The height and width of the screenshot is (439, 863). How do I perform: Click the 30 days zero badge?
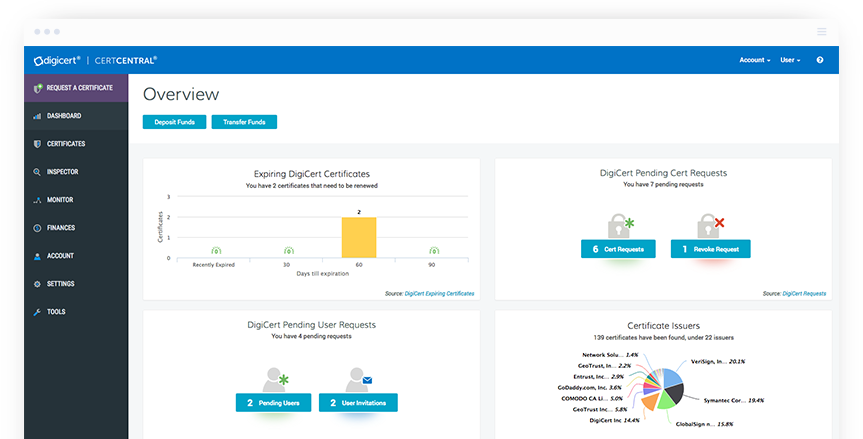pyautogui.click(x=289, y=251)
